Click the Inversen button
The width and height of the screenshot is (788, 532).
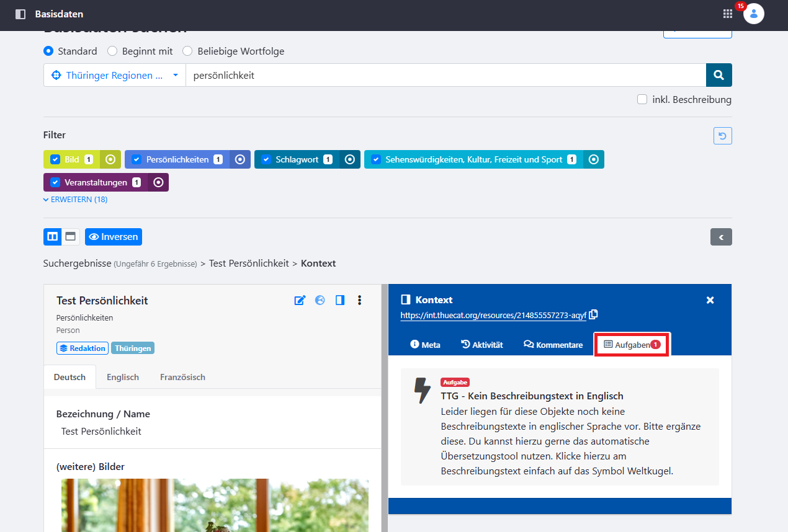tap(114, 237)
